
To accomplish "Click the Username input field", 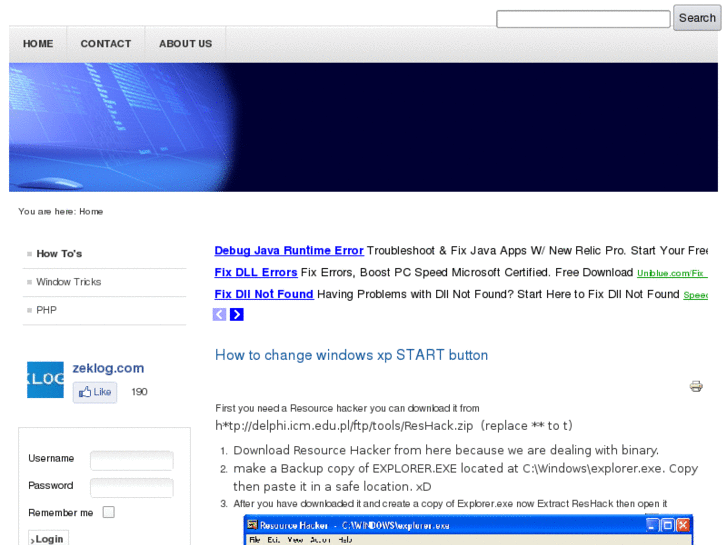I will pos(132,461).
